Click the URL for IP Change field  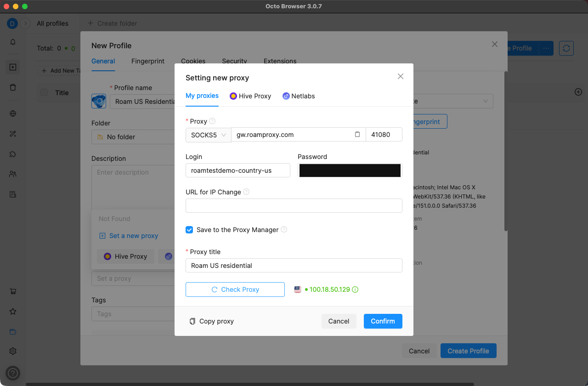(x=294, y=205)
